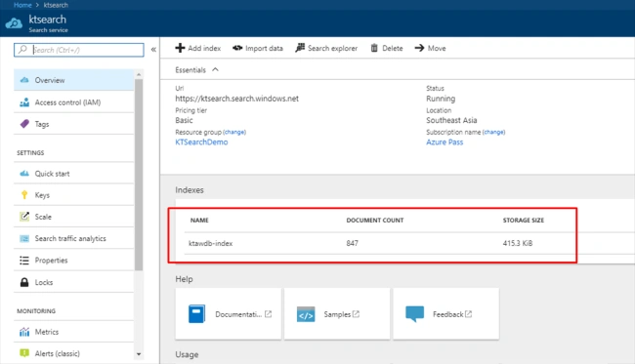Open Metrics under Monitoring
Screen dimensions: 635x364
click(x=73, y=332)
